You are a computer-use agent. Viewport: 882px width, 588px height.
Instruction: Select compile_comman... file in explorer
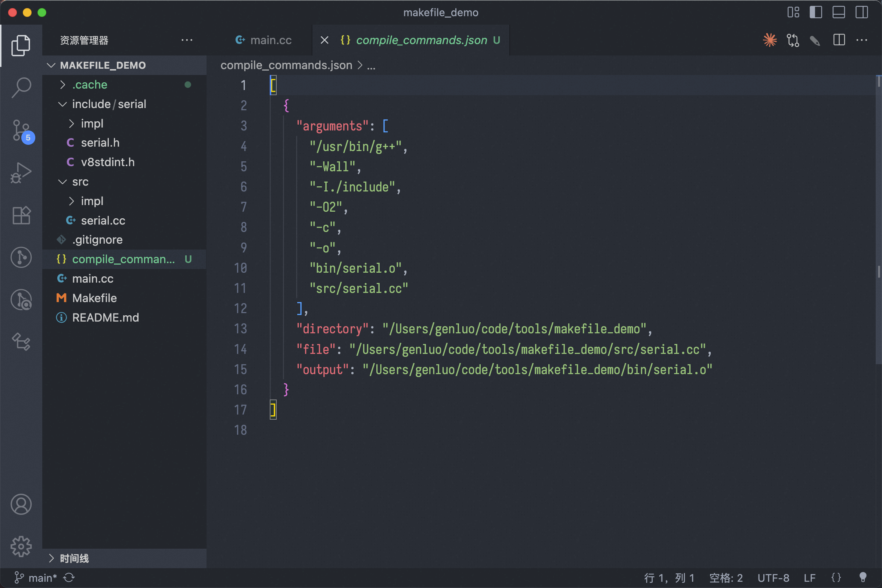point(125,259)
